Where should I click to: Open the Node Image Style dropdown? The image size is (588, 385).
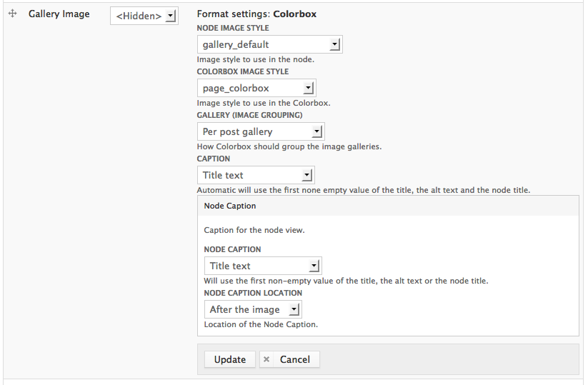(269, 44)
